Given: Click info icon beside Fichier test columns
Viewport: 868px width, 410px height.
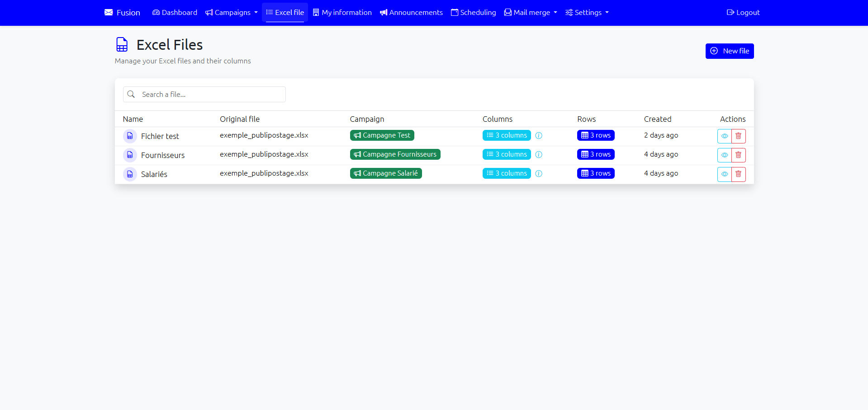Looking at the screenshot, I should click(x=539, y=136).
